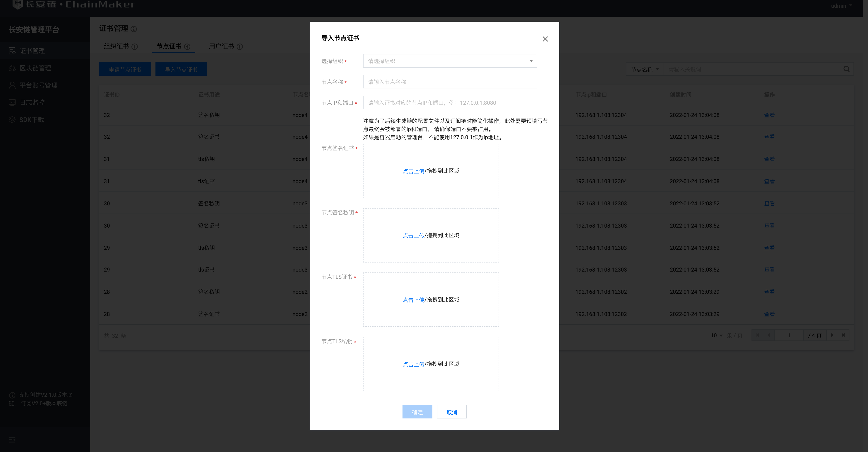This screenshot has width=868, height=452.
Task: Close the import node certificate dialog
Action: click(x=545, y=39)
